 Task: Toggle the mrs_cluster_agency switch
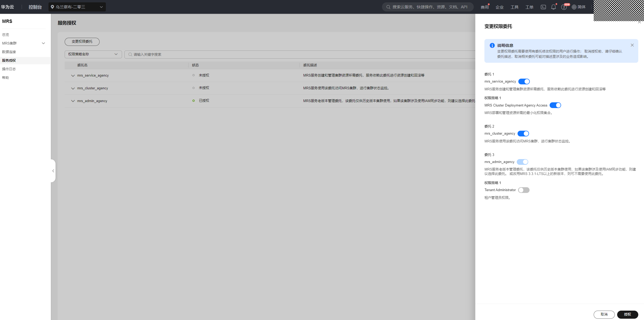point(523,134)
